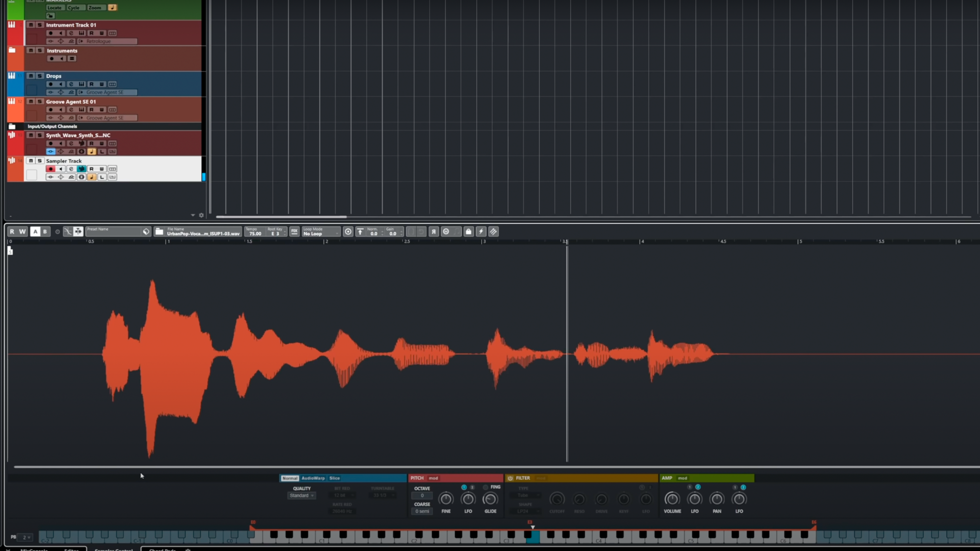Image resolution: width=980 pixels, height=551 pixels.
Task: Click the lightning bolt transfer icon
Action: tap(481, 232)
